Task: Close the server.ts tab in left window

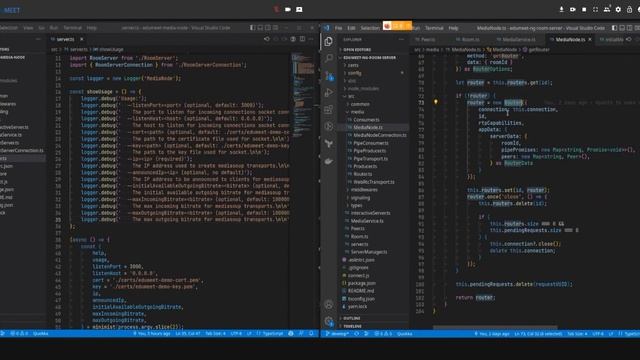Action: 82,39
